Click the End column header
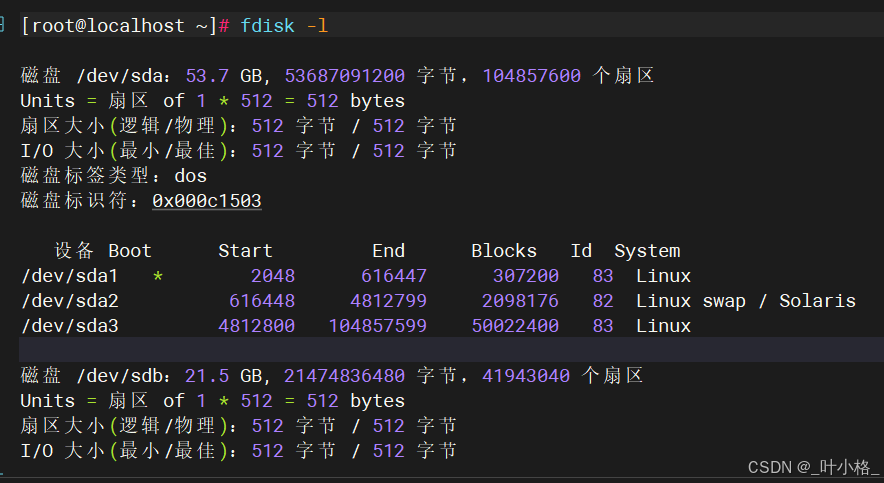 388,251
